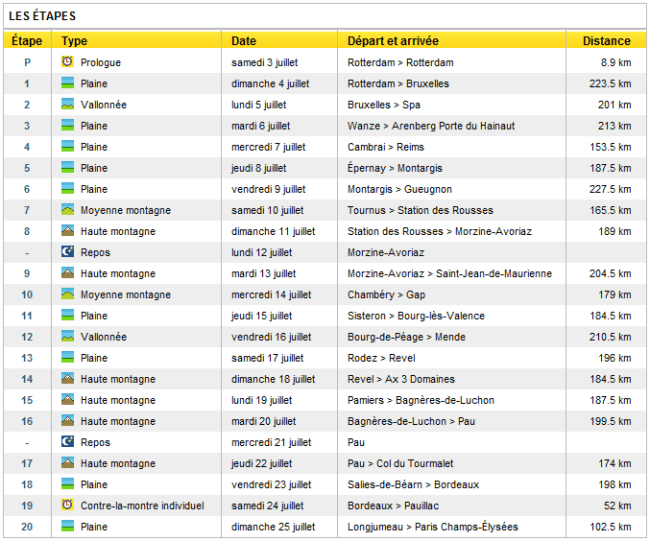
Task: Click the Départ et arrivée column header
Action: pyautogui.click(x=392, y=41)
